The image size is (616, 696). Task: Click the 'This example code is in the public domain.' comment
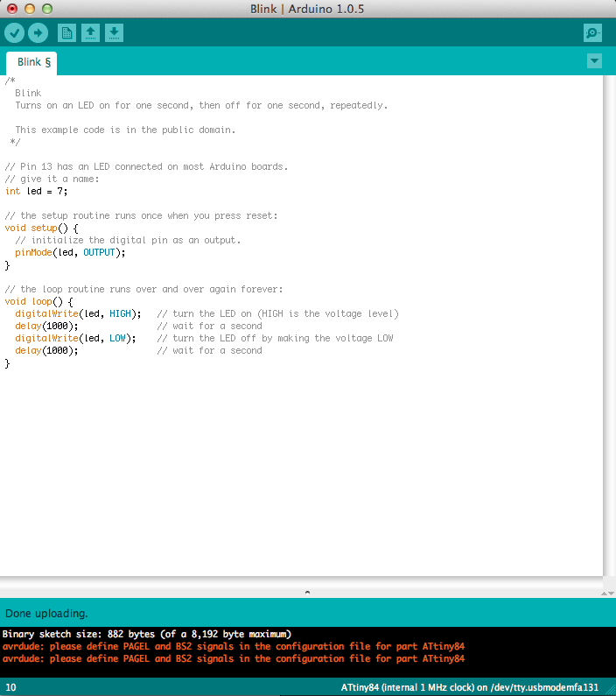pyautogui.click(x=125, y=130)
